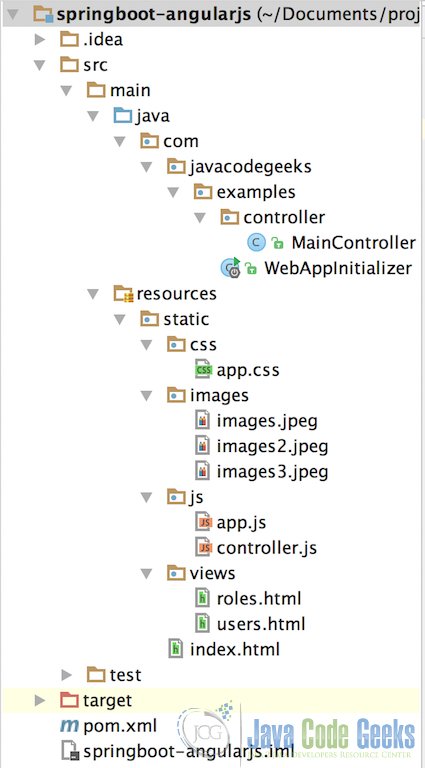The image size is (425, 768).
Task: Click the MainController class icon
Action: point(256,242)
